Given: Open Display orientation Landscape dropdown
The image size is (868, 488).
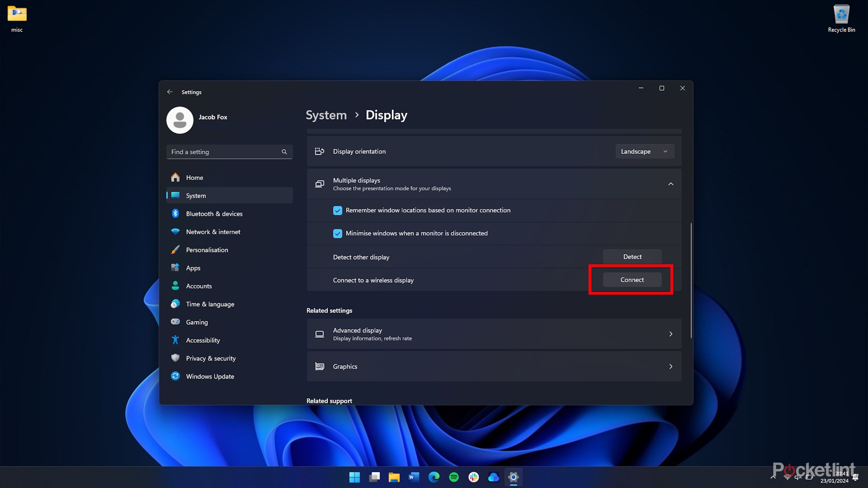Looking at the screenshot, I should 645,151.
